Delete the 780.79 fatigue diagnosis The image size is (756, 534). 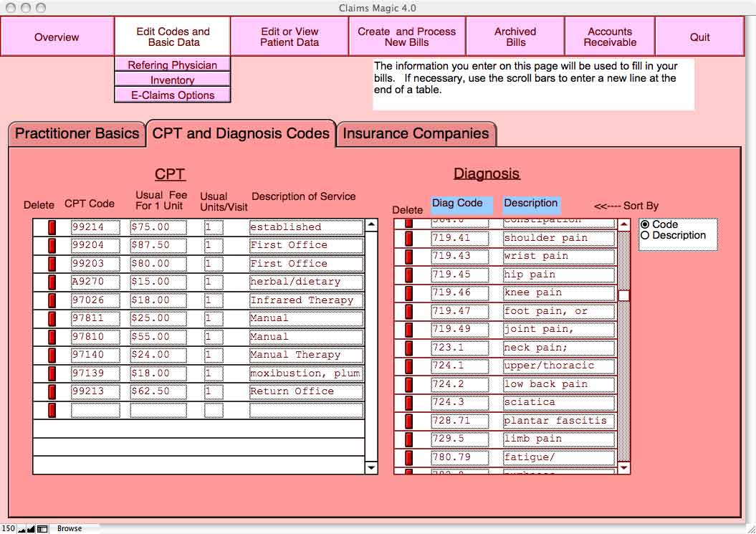coord(409,458)
